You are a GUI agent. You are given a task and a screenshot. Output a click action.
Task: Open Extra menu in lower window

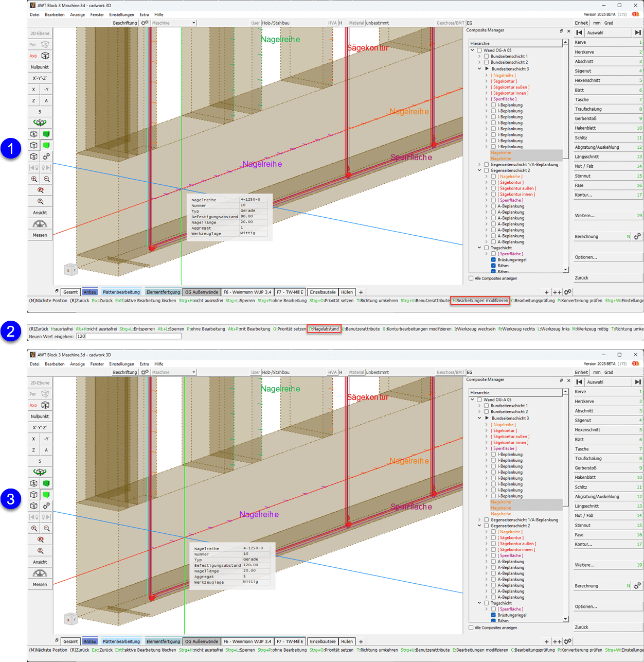(144, 364)
